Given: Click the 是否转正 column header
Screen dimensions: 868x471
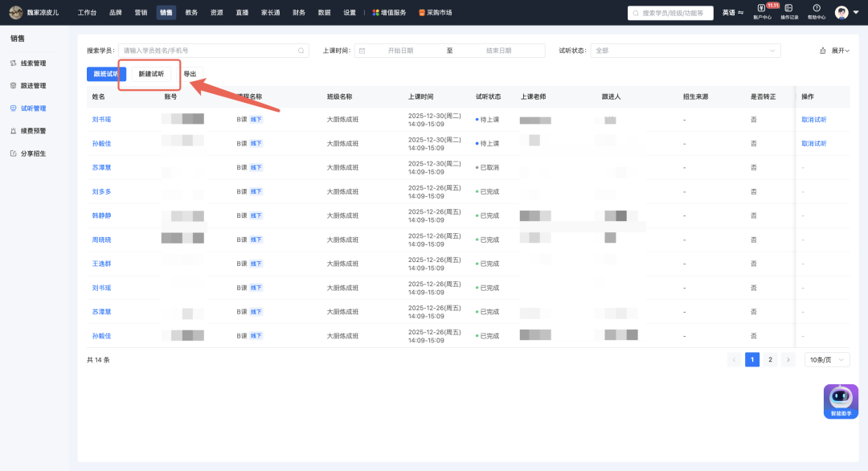Looking at the screenshot, I should click(763, 96).
